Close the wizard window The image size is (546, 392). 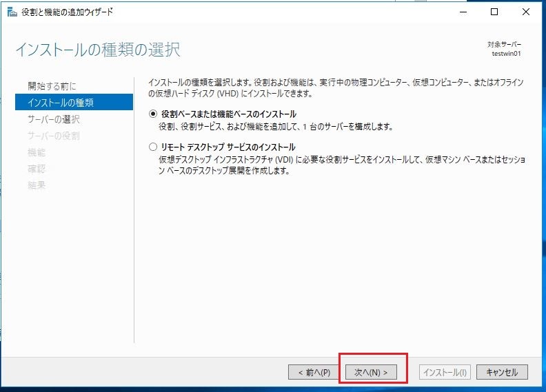point(526,12)
